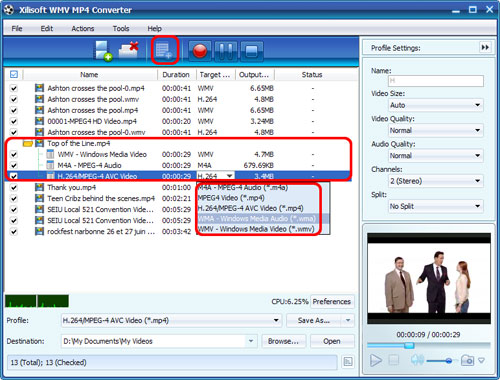The image size is (500, 380).
Task: Click the Add Profile toolbar icon
Action: (x=165, y=51)
